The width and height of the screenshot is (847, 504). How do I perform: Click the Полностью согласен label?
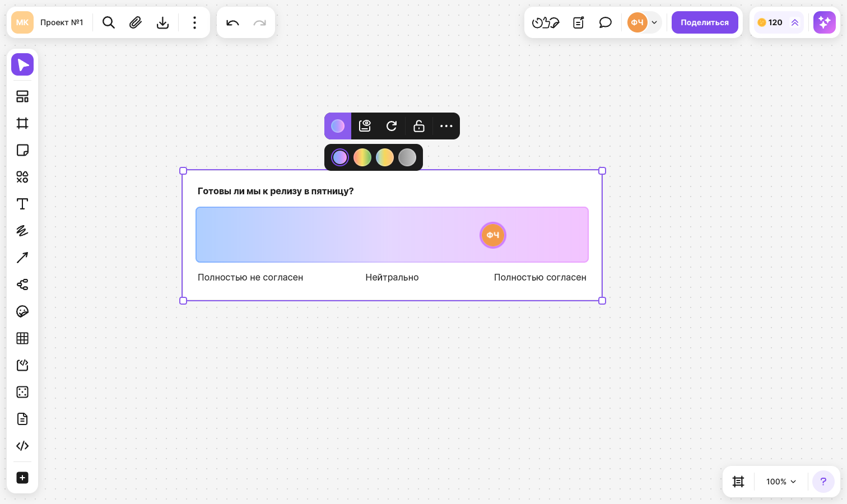pyautogui.click(x=540, y=277)
